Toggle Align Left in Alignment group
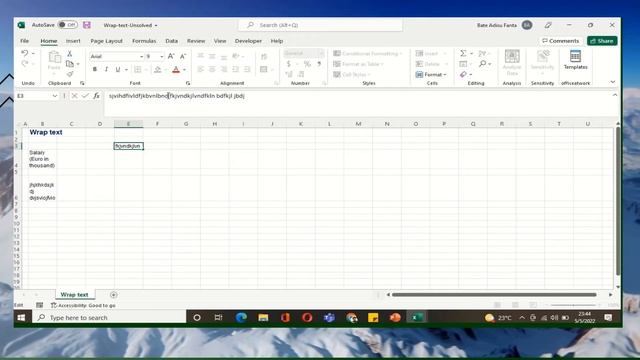Image resolution: width=640 pixels, height=360 pixels. [200, 69]
